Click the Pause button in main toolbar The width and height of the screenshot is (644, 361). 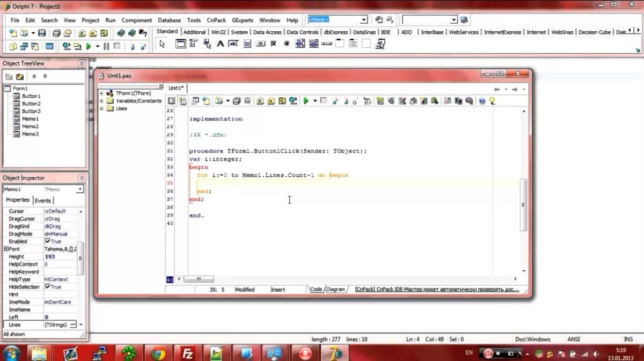(106, 47)
